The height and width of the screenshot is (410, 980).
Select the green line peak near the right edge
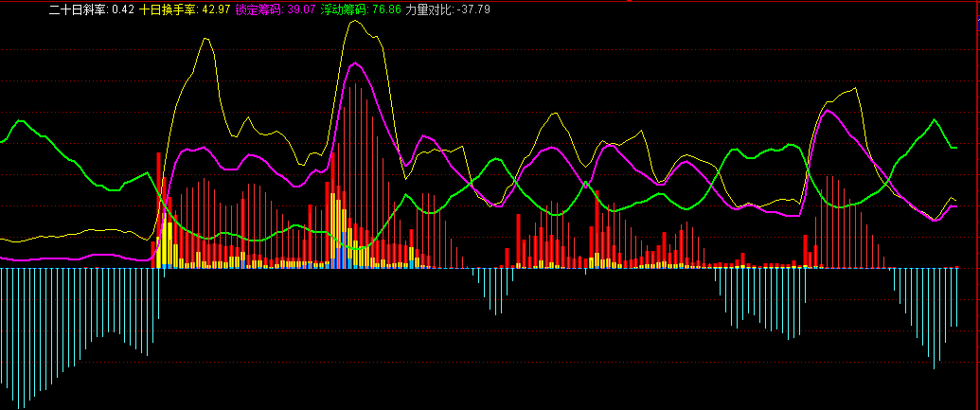point(935,120)
